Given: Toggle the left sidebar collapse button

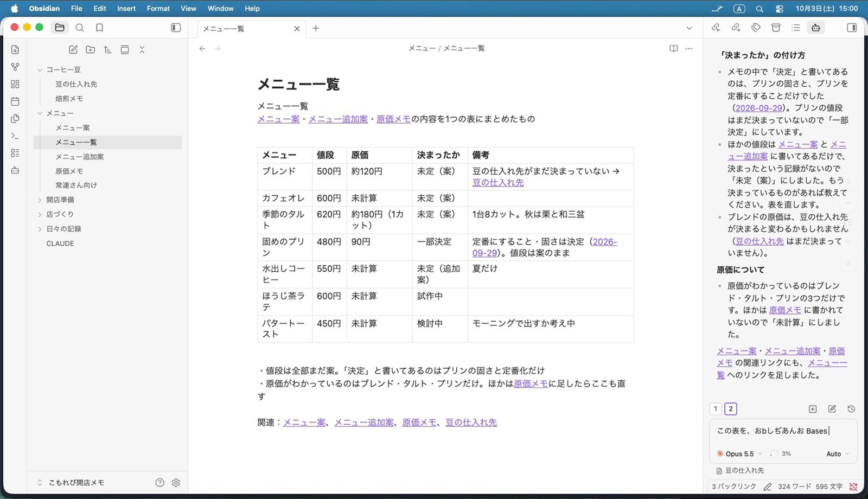Looking at the screenshot, I should click(x=176, y=28).
